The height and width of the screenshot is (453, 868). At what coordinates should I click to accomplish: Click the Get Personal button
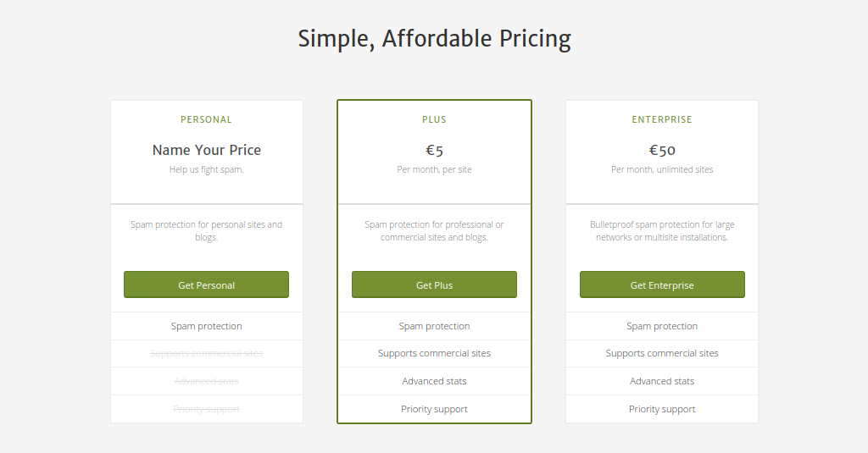point(206,285)
